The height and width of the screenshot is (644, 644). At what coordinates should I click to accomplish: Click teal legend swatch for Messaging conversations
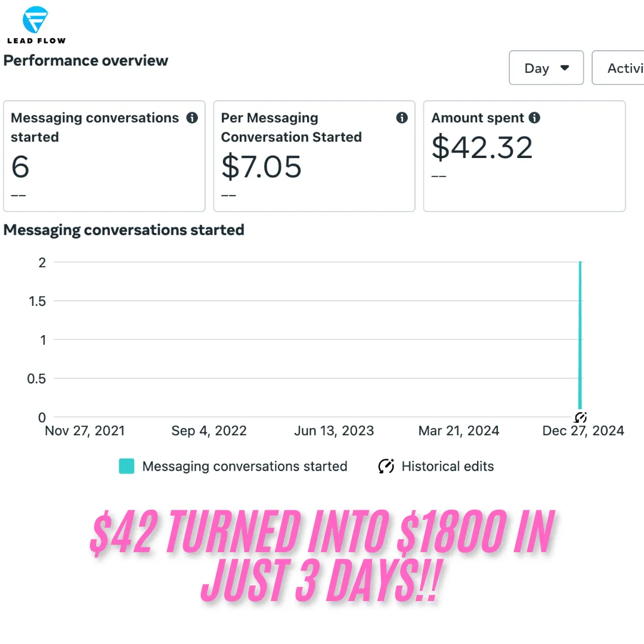[x=126, y=466]
